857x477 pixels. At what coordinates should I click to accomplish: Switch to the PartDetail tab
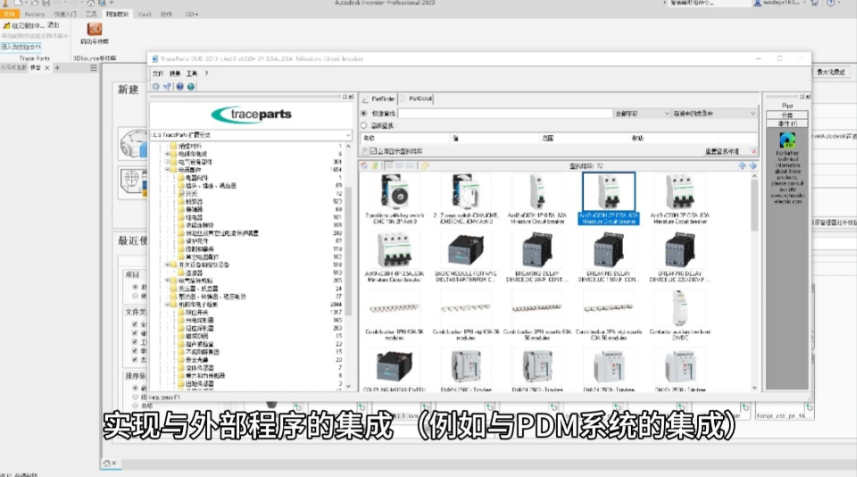(416, 99)
